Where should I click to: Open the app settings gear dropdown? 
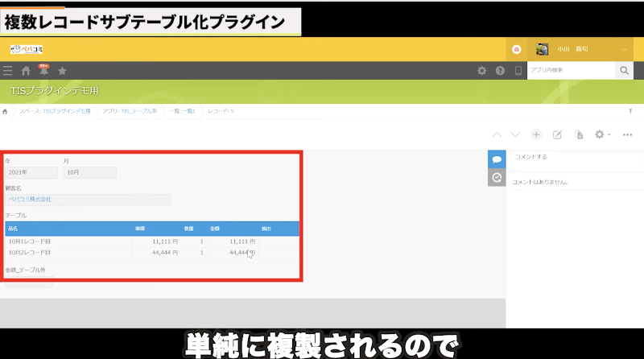point(602,134)
